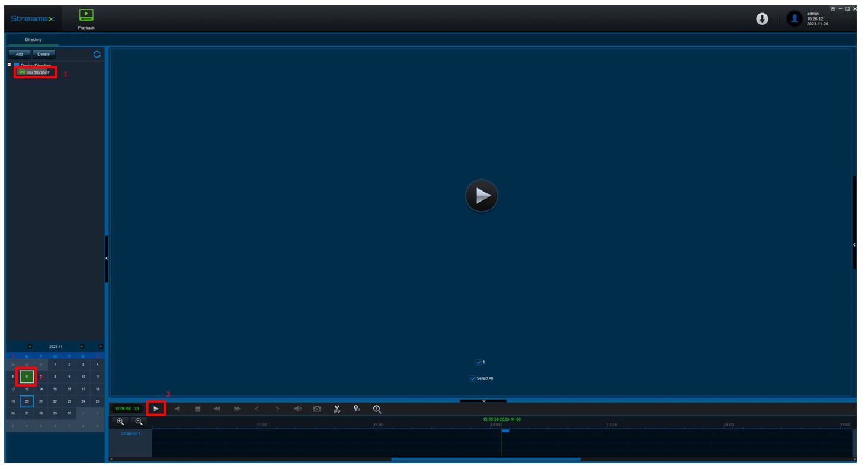868x469 pixels.
Task: Click the Add button above the device tree
Action: tap(20, 54)
